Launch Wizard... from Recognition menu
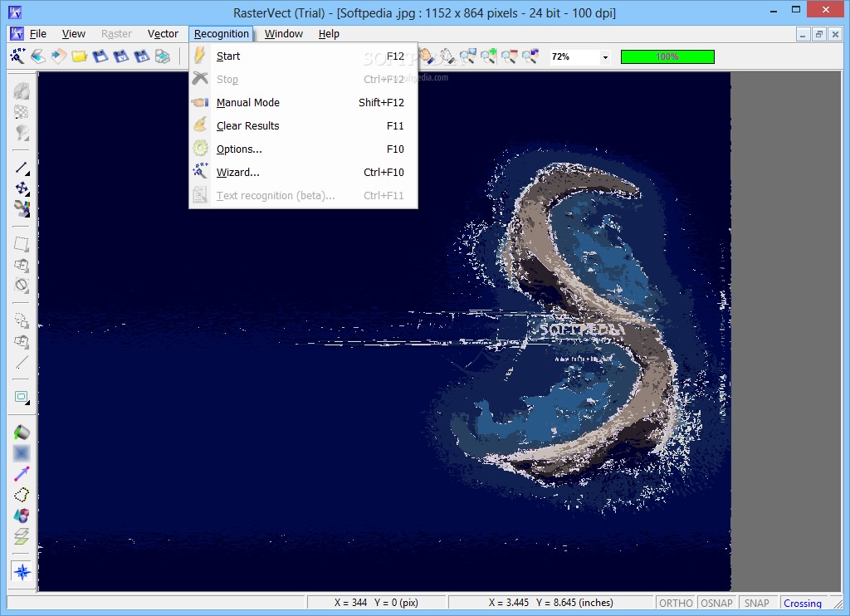The image size is (850, 616). pyautogui.click(x=304, y=173)
